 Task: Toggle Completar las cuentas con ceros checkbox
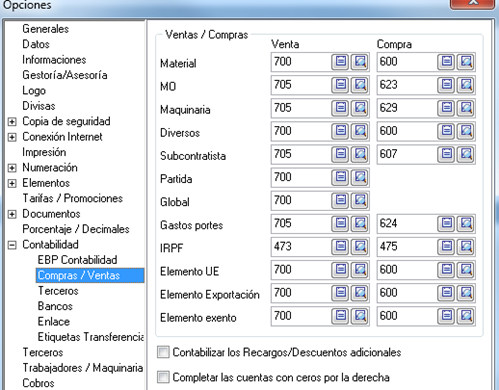pyautogui.click(x=163, y=377)
